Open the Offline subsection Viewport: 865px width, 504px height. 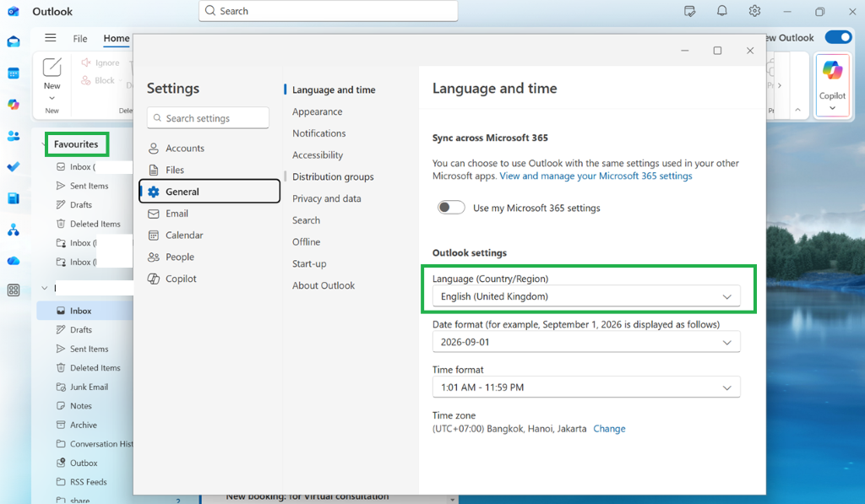click(306, 242)
